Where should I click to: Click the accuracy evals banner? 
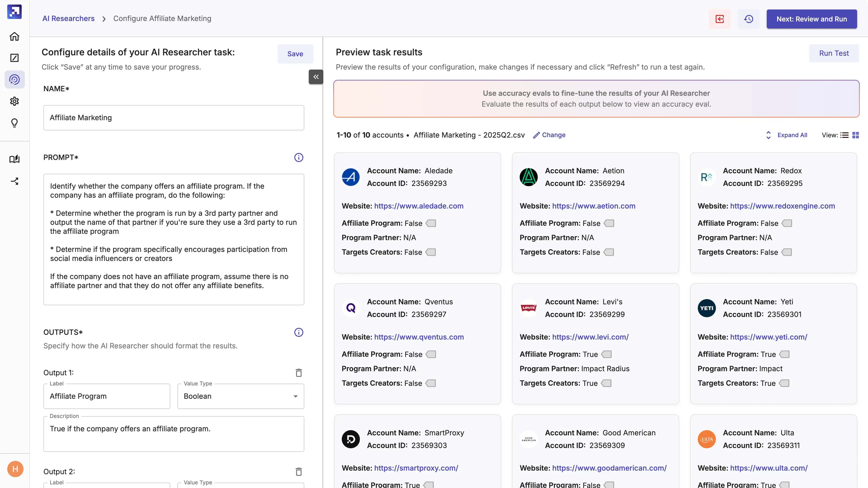pos(596,99)
